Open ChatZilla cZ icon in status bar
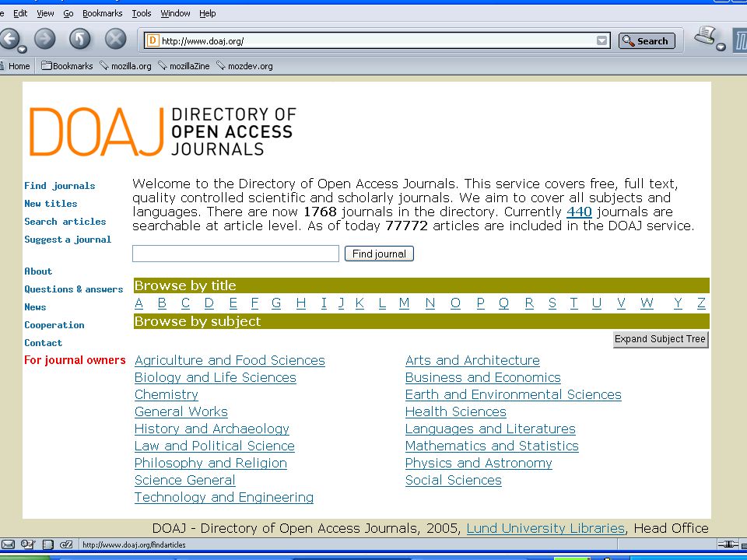Screen dimensions: 747x560 click(x=66, y=544)
